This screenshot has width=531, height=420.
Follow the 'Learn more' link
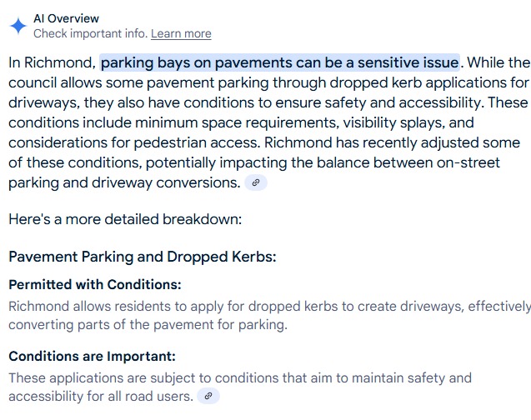[181, 33]
